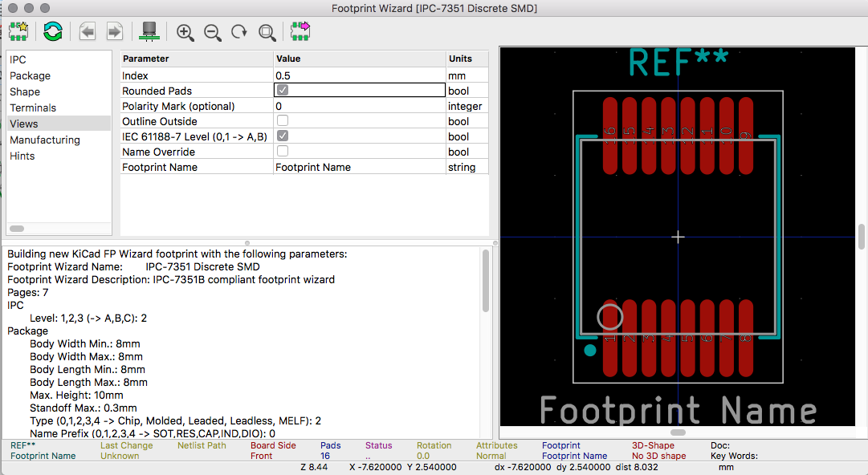
Task: Click the Index value cell 0.5
Action: click(x=360, y=75)
